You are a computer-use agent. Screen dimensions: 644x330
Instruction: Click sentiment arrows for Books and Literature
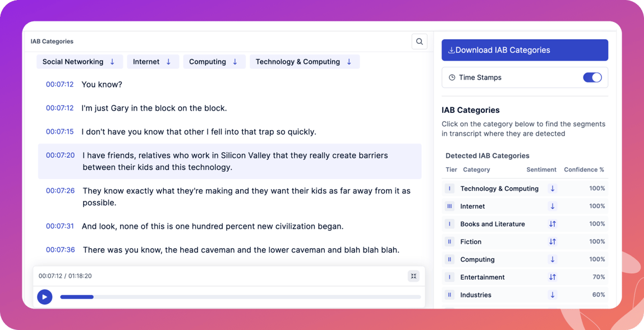pyautogui.click(x=553, y=224)
